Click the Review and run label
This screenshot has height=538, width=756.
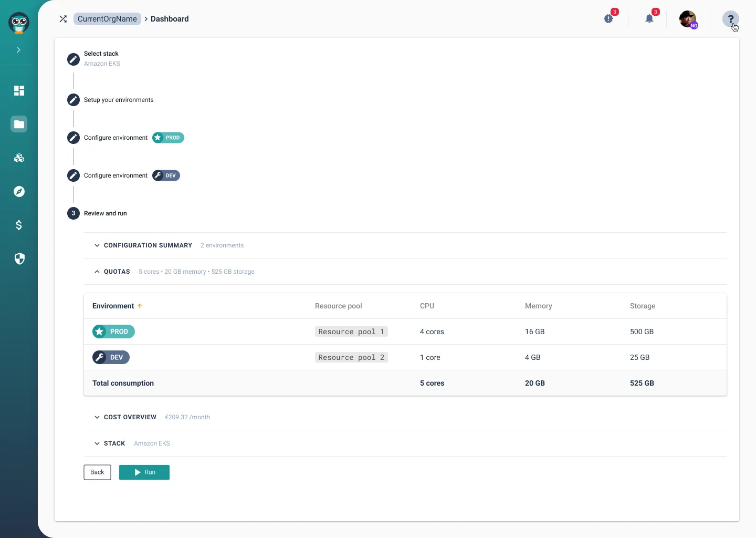106,213
